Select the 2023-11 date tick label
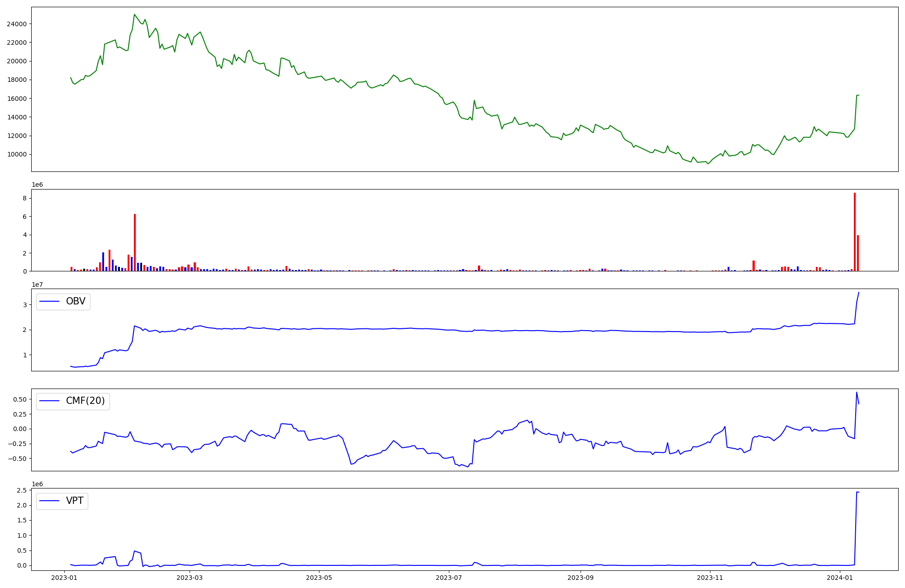This screenshot has width=905, height=588. [710, 578]
